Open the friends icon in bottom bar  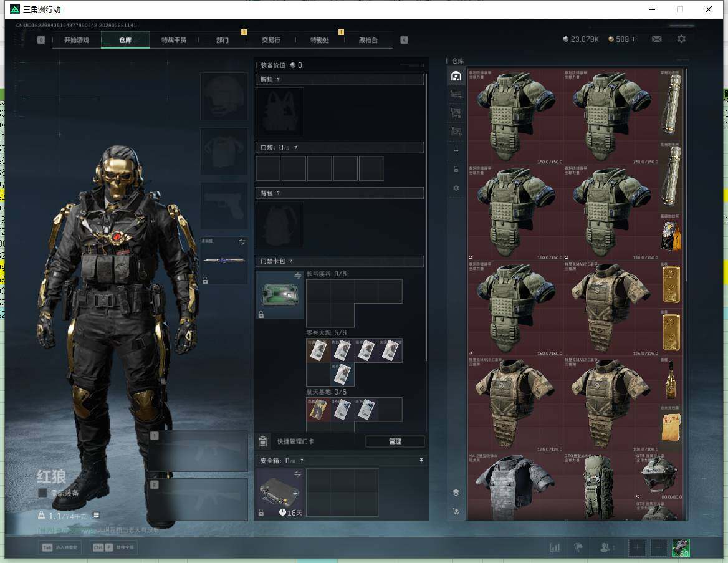point(606,547)
